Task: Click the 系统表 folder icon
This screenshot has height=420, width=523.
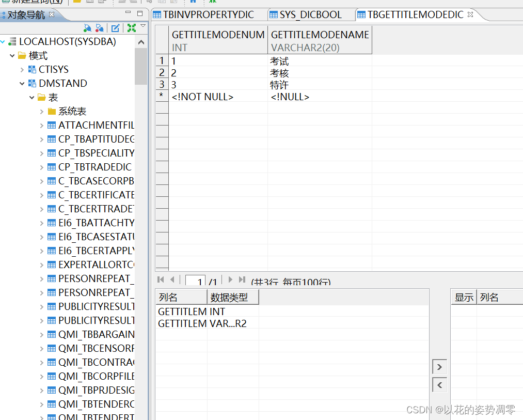Action: (x=52, y=111)
